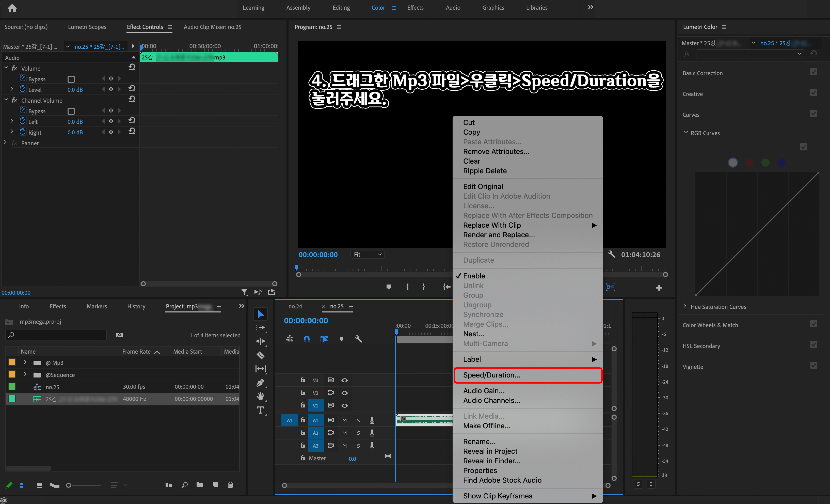Screen dimensions: 830x504
Task: Toggle timeline snap magnet icon
Action: coord(307,339)
